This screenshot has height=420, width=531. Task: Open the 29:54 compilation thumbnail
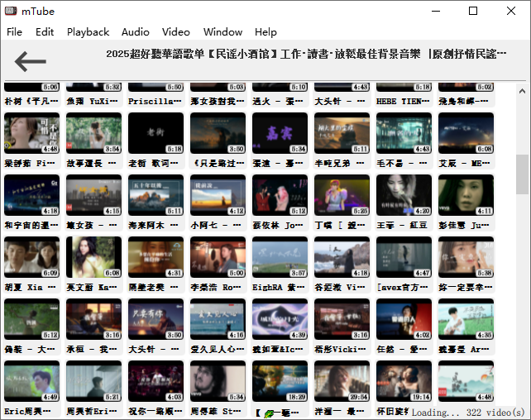pyautogui.click(x=342, y=381)
